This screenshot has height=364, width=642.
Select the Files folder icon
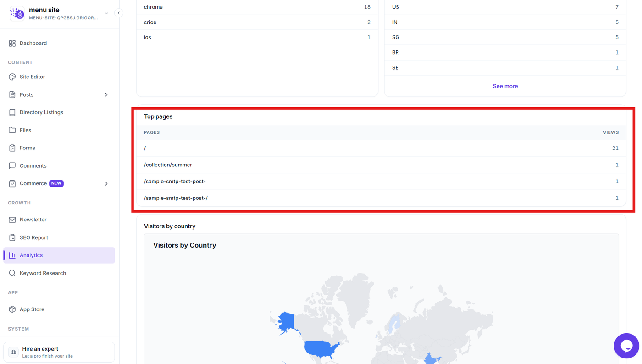click(x=12, y=130)
